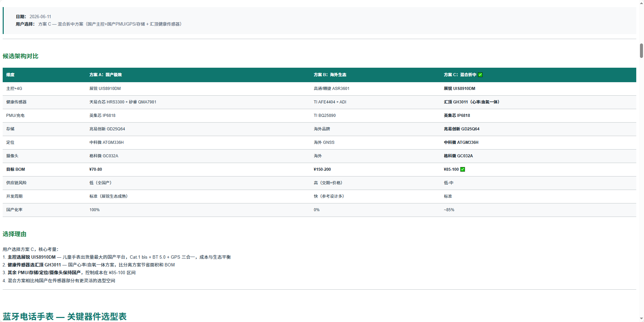The height and width of the screenshot is (322, 644).
Task: Click the 候选架构对比 heading
Action: pyautogui.click(x=21, y=56)
